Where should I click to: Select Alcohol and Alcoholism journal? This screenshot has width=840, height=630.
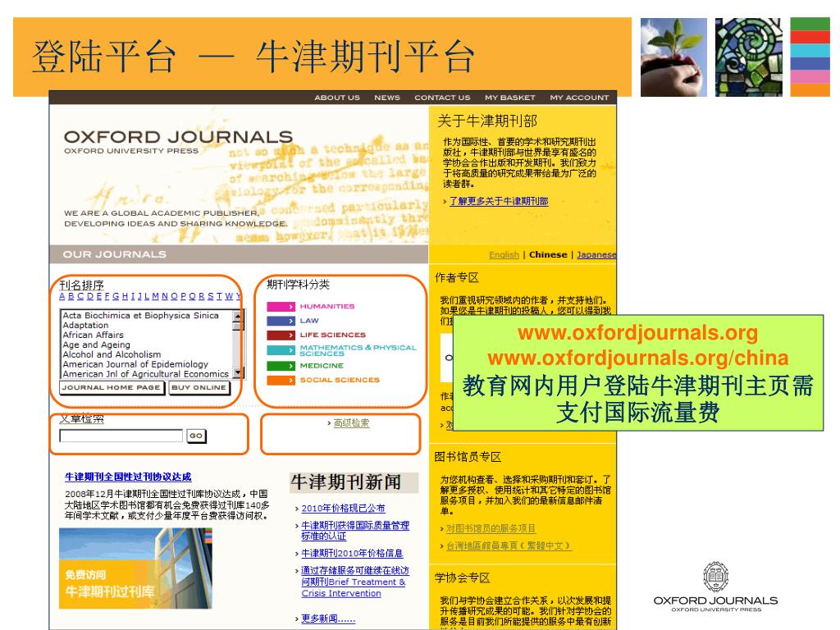pyautogui.click(x=112, y=354)
